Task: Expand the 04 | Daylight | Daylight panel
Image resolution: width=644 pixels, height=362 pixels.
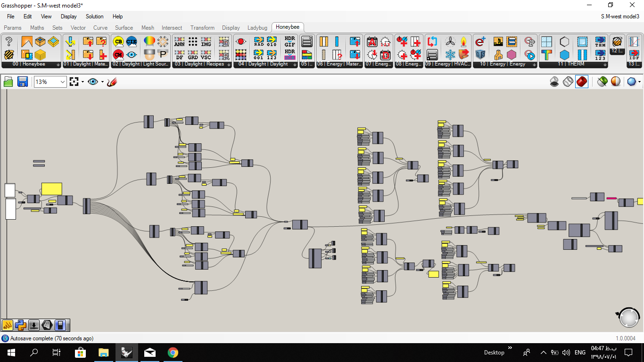Action: click(x=295, y=65)
